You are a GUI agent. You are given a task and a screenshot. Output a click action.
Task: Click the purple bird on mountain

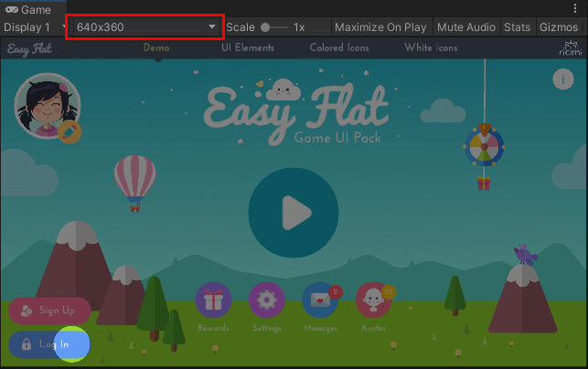[526, 254]
